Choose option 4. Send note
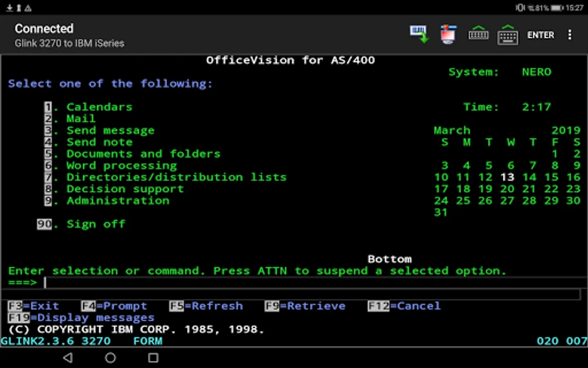Image resolution: width=588 pixels, height=368 pixels. coord(88,142)
